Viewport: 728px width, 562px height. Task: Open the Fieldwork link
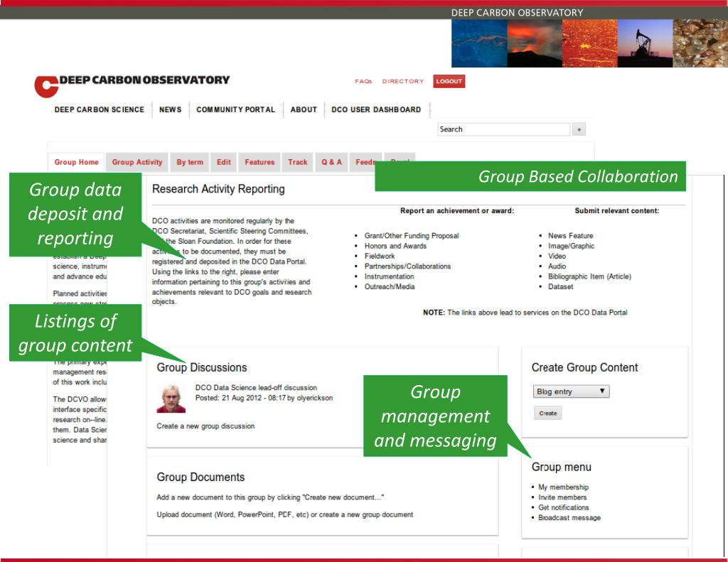[x=380, y=256]
